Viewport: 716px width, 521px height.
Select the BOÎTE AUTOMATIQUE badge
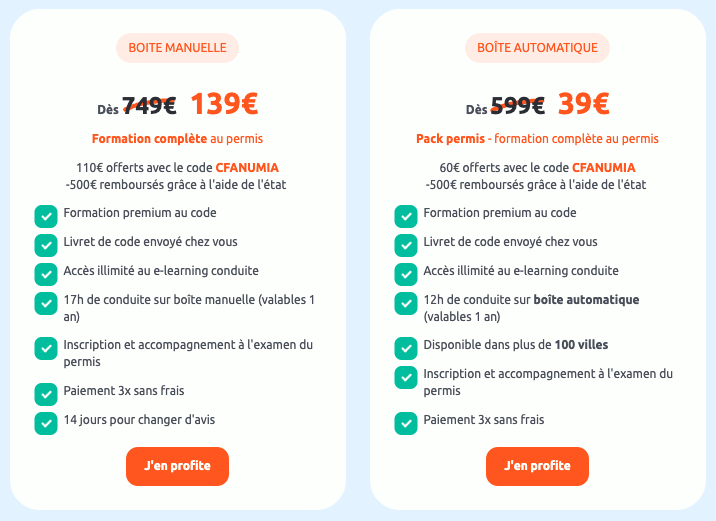pyautogui.click(x=537, y=47)
